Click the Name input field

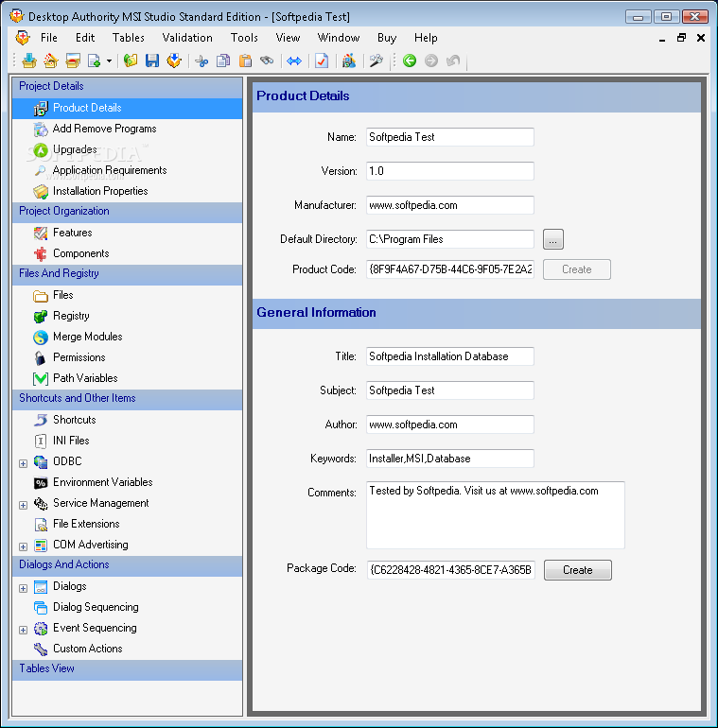pyautogui.click(x=450, y=137)
